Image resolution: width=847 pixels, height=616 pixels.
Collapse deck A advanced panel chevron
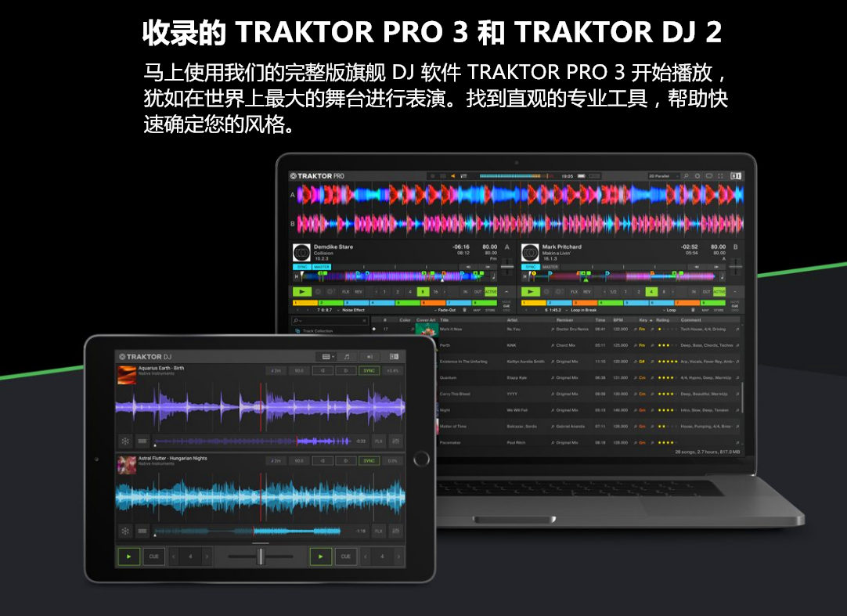tap(506, 292)
